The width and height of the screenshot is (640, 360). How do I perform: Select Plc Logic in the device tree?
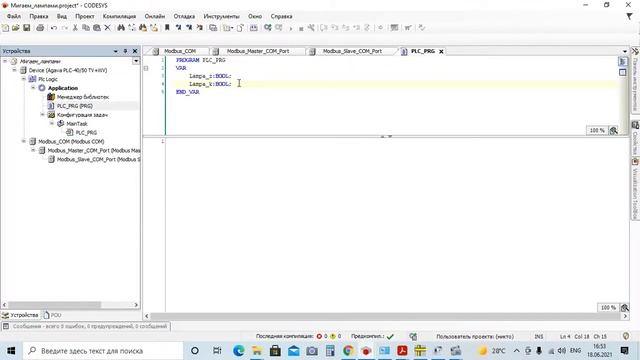click(x=47, y=79)
